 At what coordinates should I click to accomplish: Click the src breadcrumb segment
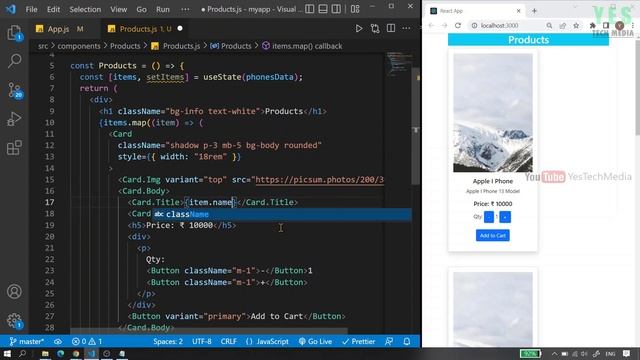pos(43,46)
